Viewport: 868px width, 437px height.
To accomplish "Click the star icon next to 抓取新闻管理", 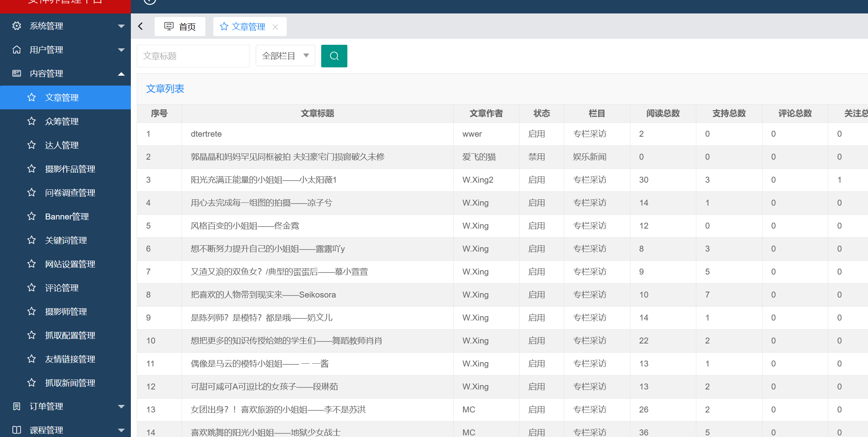I will (32, 383).
